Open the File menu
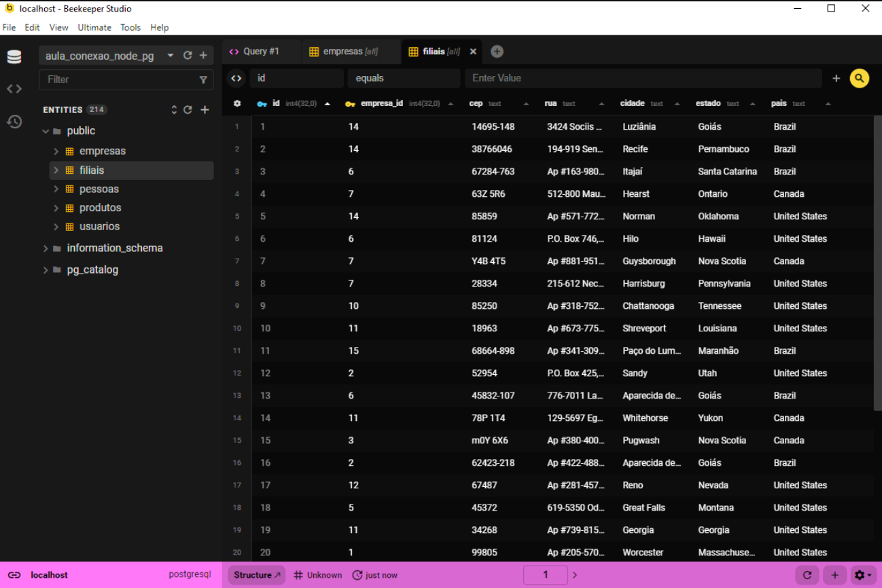This screenshot has height=588, width=882. click(x=9, y=28)
